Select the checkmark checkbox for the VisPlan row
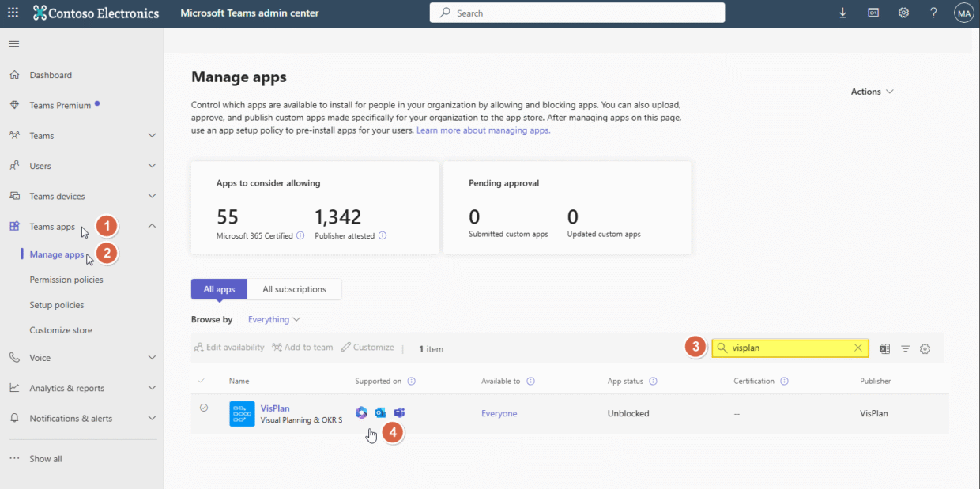980x489 pixels. pyautogui.click(x=204, y=408)
